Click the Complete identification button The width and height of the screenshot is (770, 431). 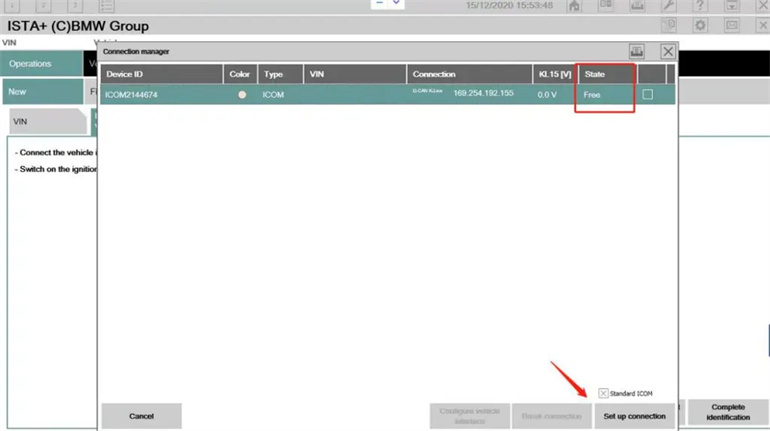tap(728, 412)
